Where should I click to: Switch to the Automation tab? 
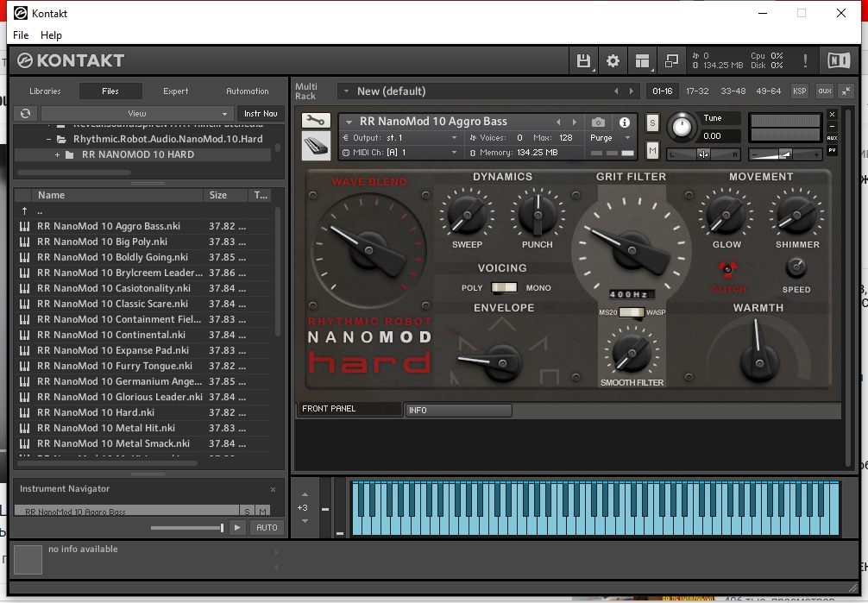pyautogui.click(x=248, y=91)
